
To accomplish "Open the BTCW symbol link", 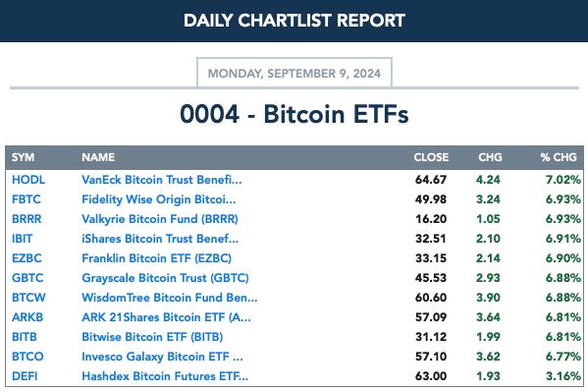I will [x=28, y=298].
